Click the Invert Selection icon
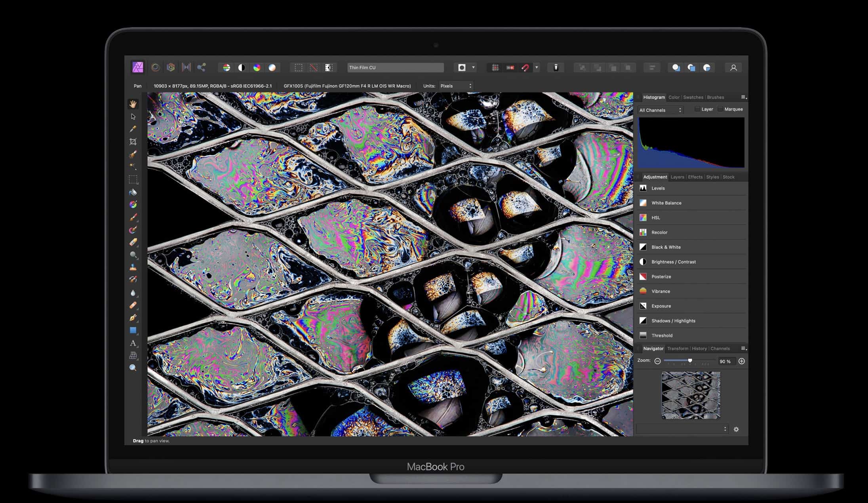 [329, 68]
